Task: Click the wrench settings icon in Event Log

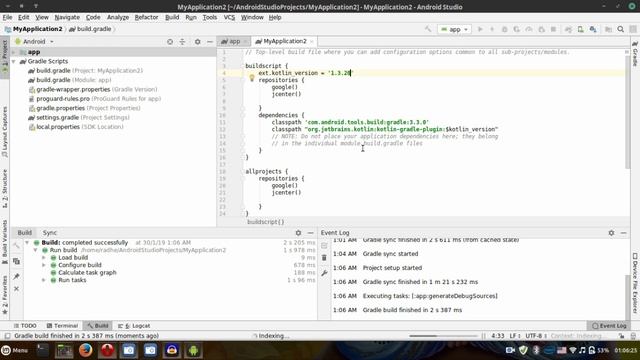Action: pos(324,273)
